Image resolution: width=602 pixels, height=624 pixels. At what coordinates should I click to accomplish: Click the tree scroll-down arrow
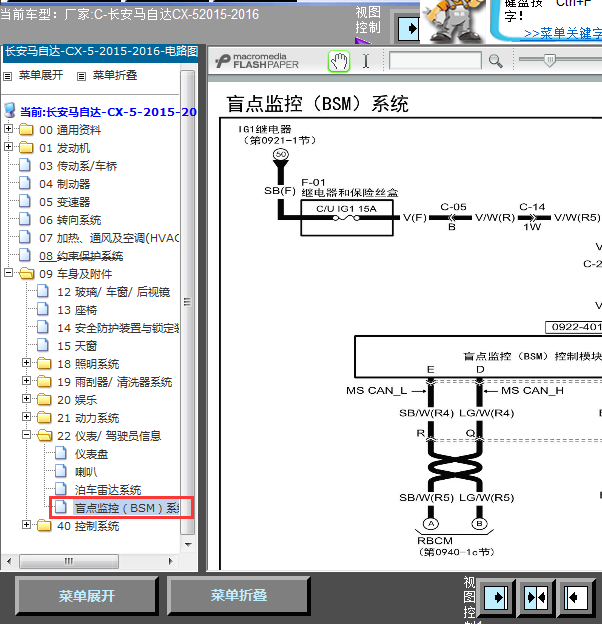click(188, 544)
